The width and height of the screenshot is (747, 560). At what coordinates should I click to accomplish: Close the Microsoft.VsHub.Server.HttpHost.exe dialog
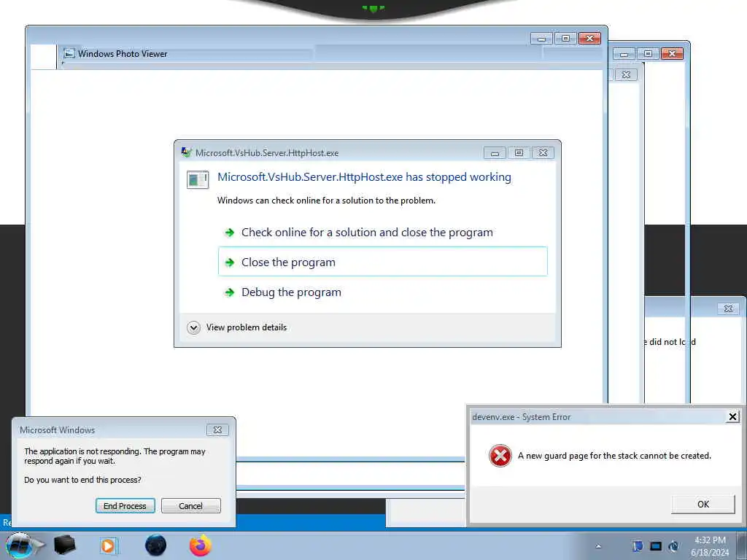pos(543,153)
